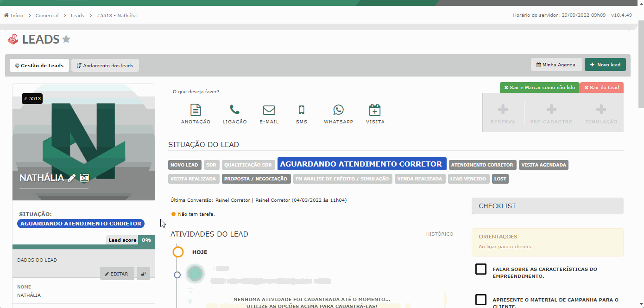Click the blue situação badge in sidebar
The width and height of the screenshot is (644, 308).
(81, 224)
